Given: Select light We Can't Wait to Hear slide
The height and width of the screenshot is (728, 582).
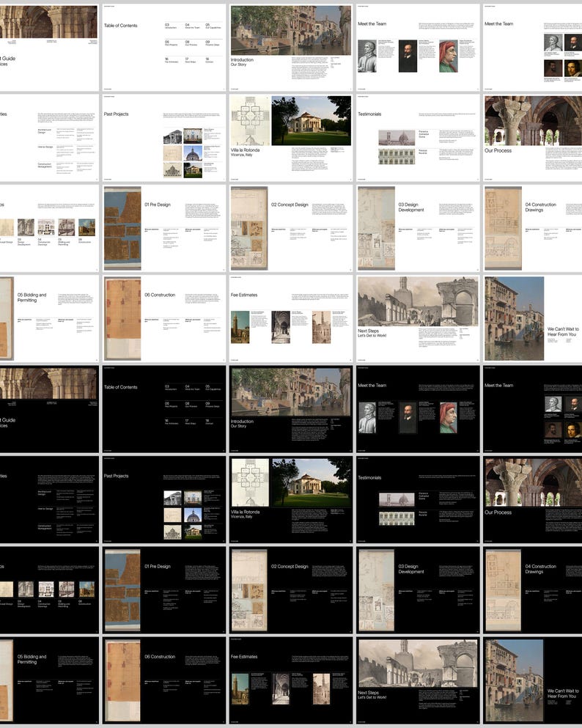Looking at the screenshot, I should tap(532, 318).
